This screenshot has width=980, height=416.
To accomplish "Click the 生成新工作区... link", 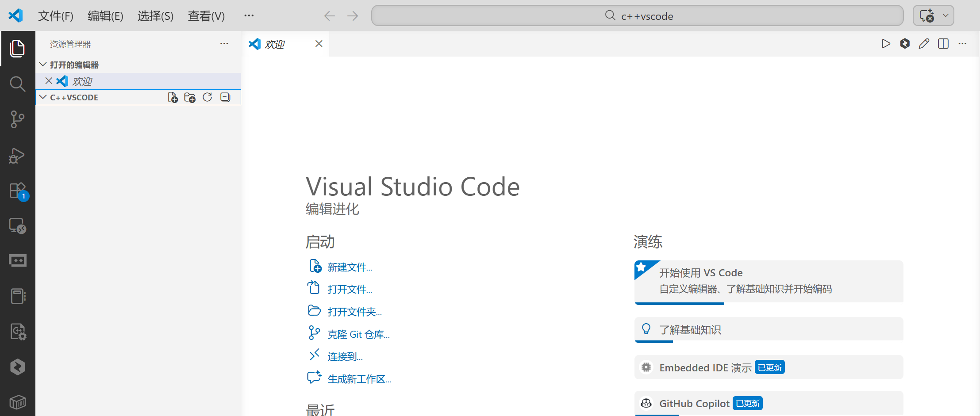I will (x=359, y=379).
